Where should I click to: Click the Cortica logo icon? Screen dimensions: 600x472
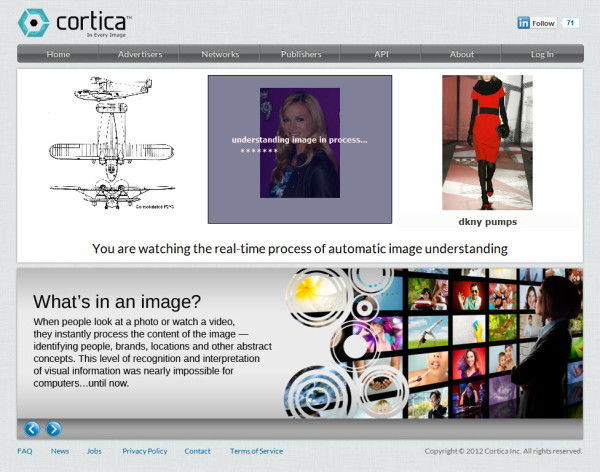pos(33,22)
